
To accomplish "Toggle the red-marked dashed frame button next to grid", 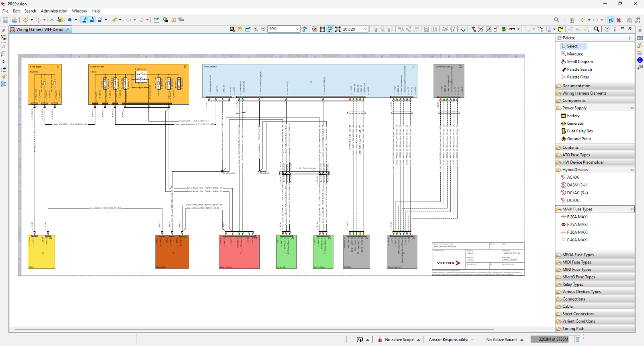I will coord(315,29).
